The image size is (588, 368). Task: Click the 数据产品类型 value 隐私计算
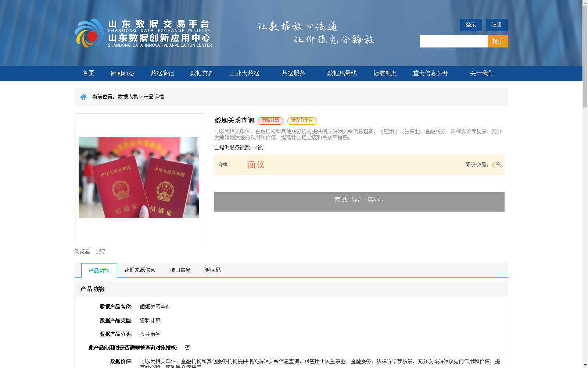tap(150, 321)
